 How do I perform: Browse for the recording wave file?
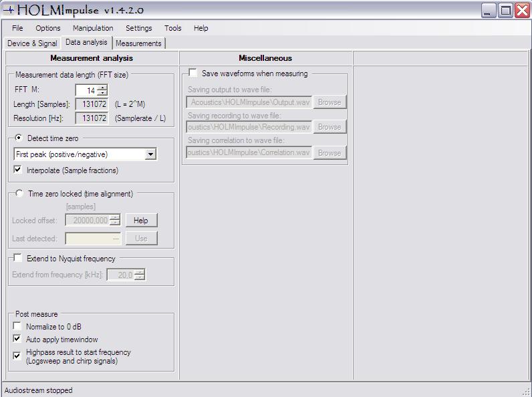click(329, 127)
